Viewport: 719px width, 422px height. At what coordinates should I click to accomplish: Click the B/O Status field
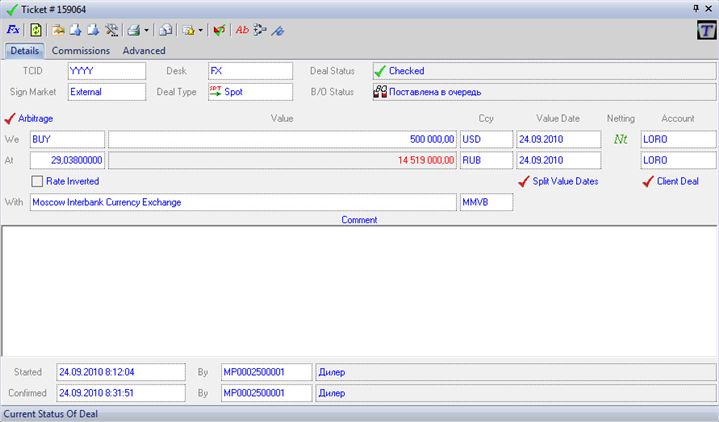[544, 92]
